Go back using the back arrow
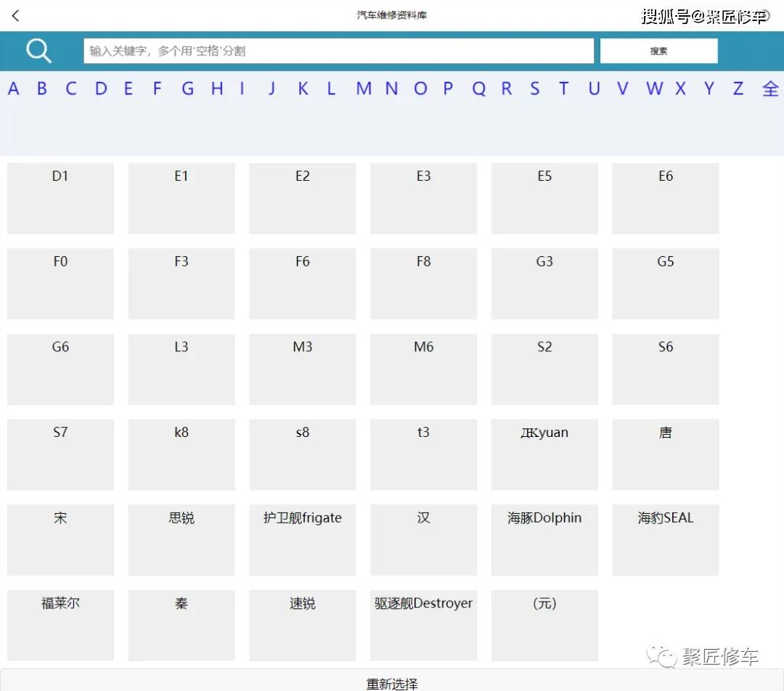Image resolution: width=784 pixels, height=691 pixels. tap(15, 15)
